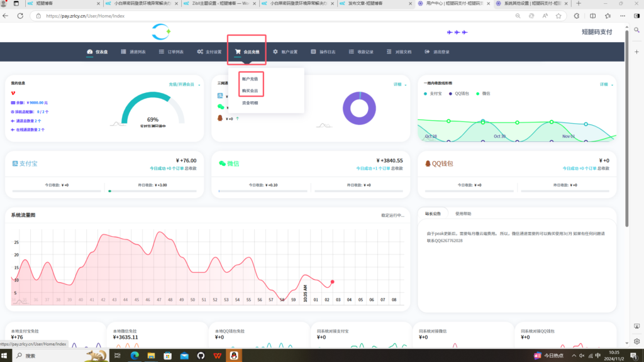This screenshot has height=362, width=644.
Task: Click 余额 ¥9000.00 balance text
Action: click(x=29, y=103)
